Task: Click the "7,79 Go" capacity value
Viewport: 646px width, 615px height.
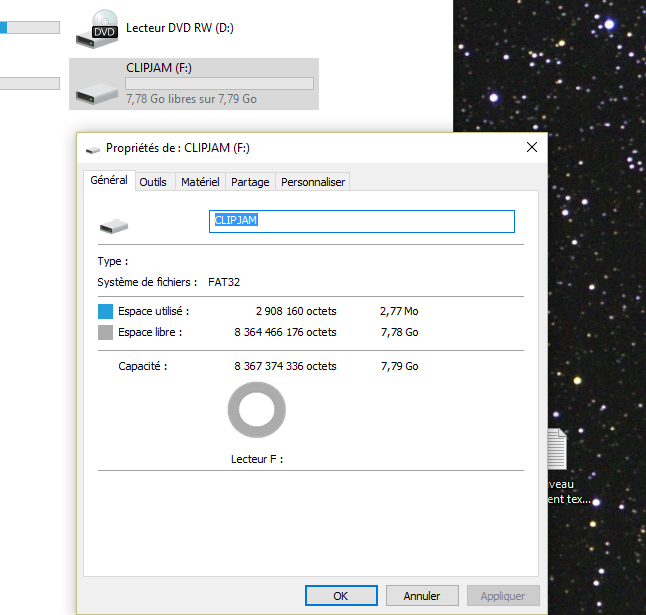Action: (400, 366)
